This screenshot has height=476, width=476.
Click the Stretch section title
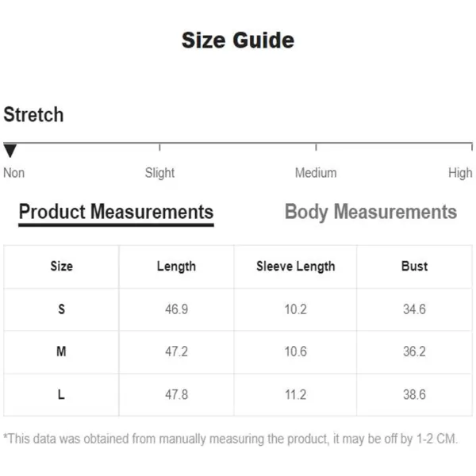click(x=33, y=114)
